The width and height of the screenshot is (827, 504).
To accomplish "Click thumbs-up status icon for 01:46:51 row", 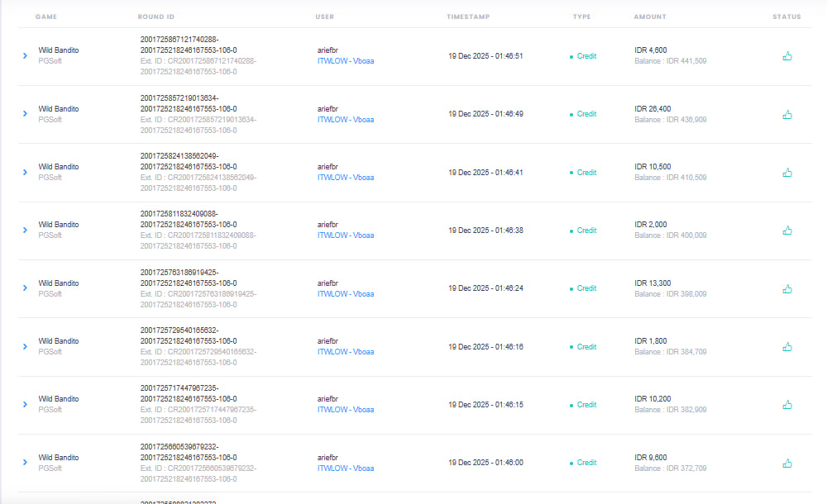I will [787, 56].
